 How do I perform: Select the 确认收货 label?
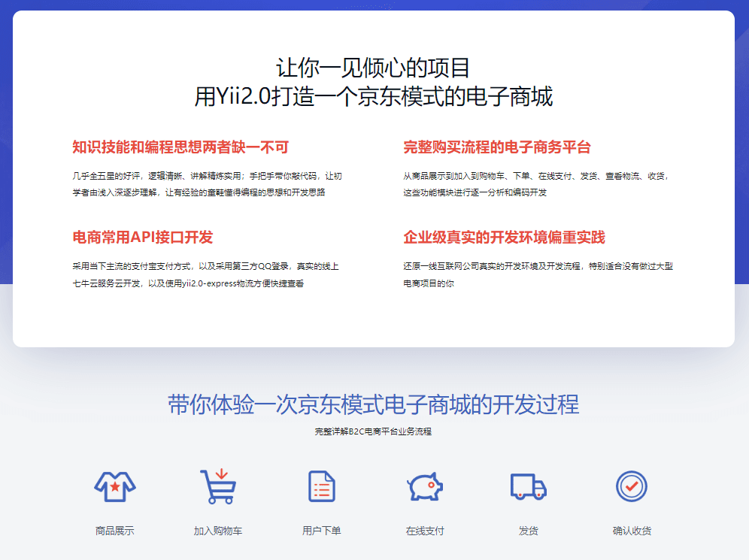pos(632,531)
